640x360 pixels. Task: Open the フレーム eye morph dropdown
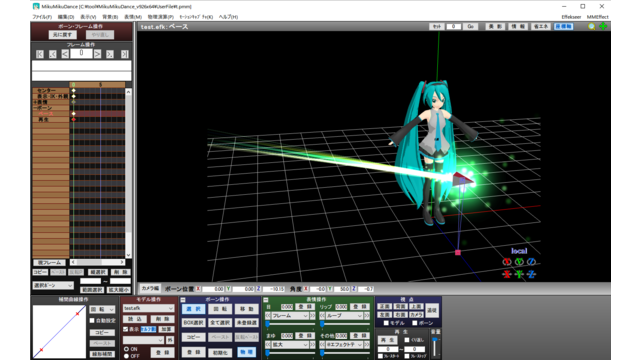coord(290,316)
